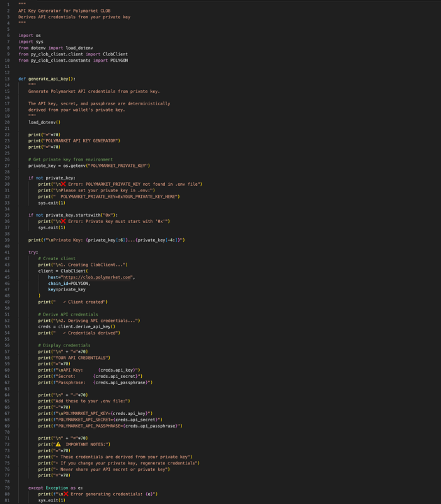This screenshot has height=504, width=441.
Task: Click 'creds = client.derive_api_key()' line
Action: click(77, 326)
